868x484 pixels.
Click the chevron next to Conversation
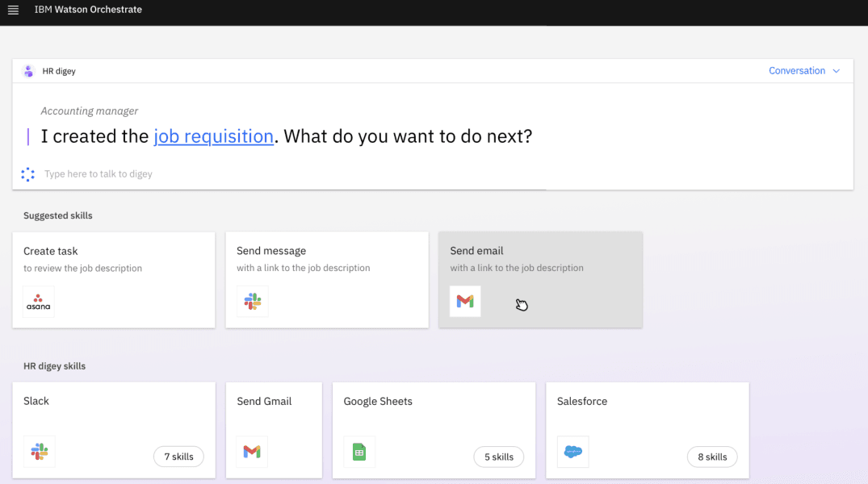coord(837,71)
